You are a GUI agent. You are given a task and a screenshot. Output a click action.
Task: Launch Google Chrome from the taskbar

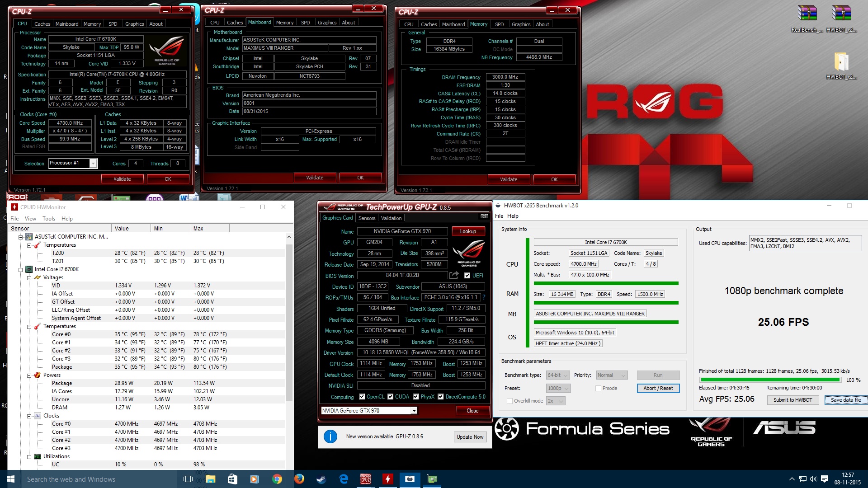(277, 479)
